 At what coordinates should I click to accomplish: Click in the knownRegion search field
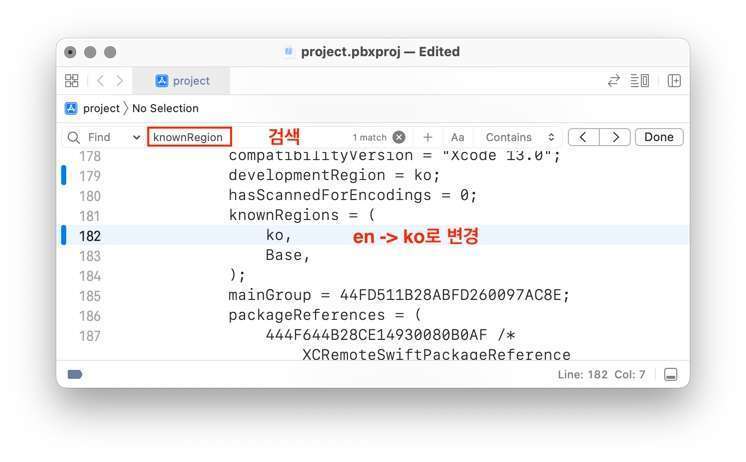pos(189,137)
